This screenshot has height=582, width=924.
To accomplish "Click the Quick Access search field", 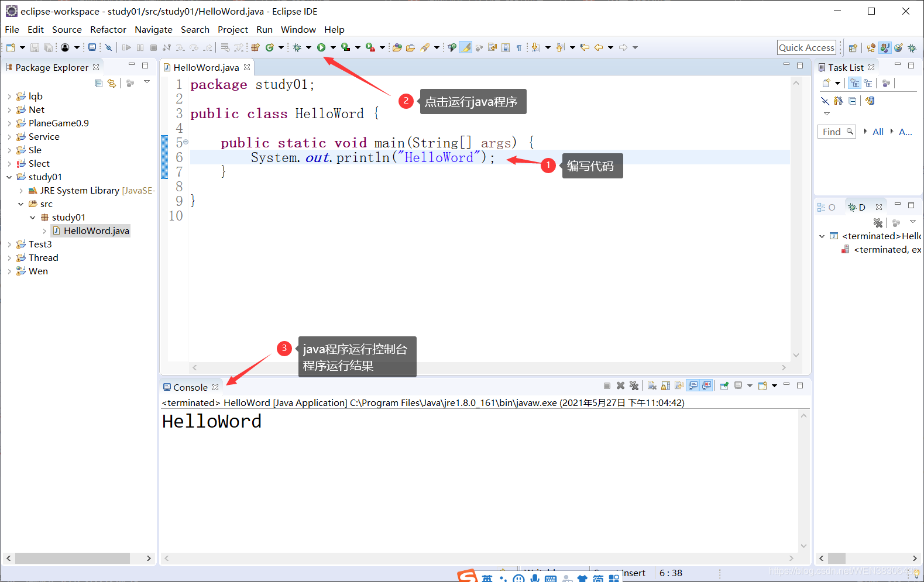I will [806, 48].
